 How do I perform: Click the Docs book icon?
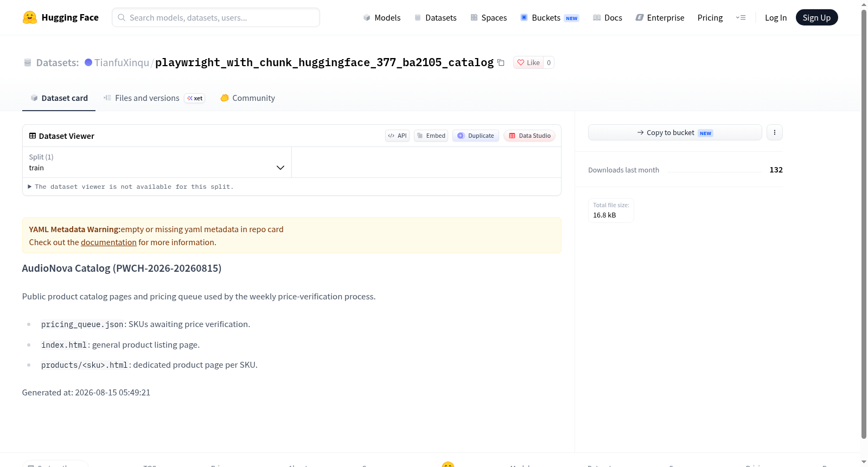597,17
